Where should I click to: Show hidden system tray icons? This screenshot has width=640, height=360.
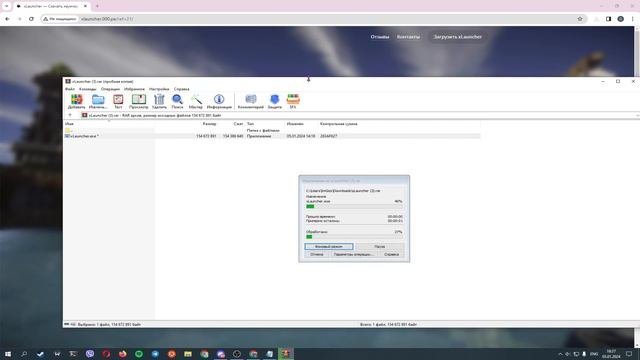pos(560,354)
